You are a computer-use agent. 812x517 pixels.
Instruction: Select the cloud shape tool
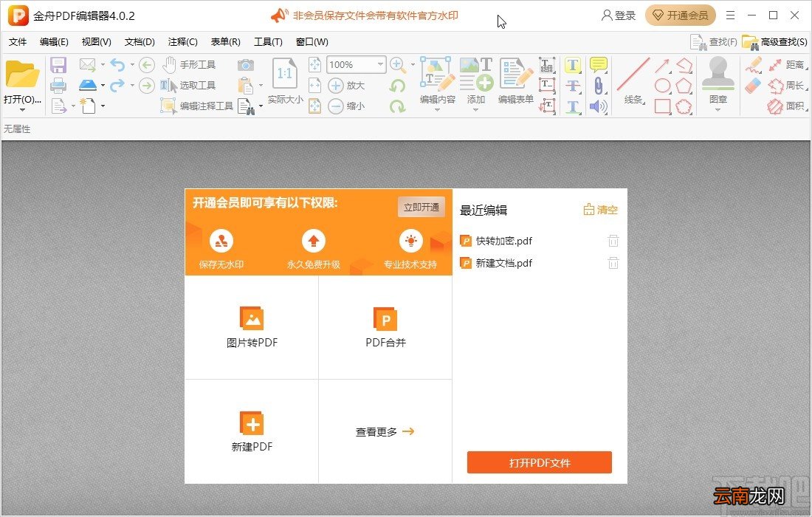684,106
